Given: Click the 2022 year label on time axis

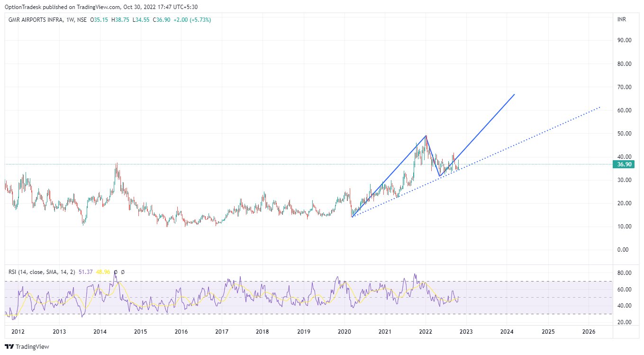Looking at the screenshot, I should pyautogui.click(x=426, y=332).
